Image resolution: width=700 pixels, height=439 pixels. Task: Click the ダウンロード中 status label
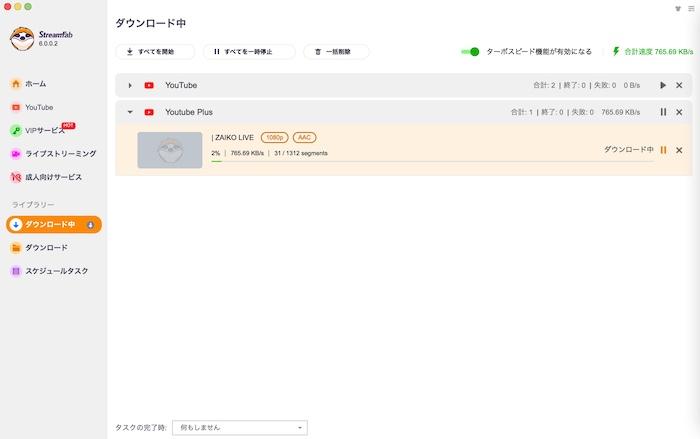629,150
